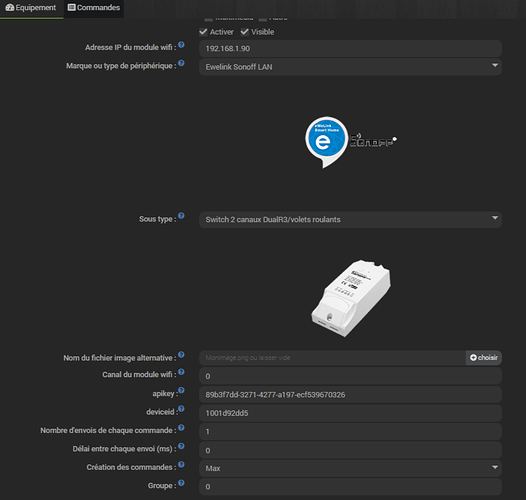Open the Marque ou type de périphérique dropdown

(x=350, y=67)
